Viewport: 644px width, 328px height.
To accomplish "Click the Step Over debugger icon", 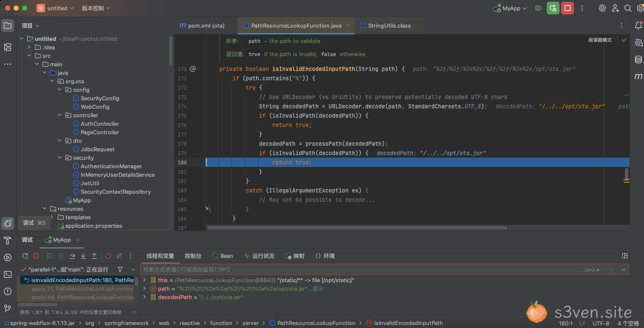I will click(72, 256).
